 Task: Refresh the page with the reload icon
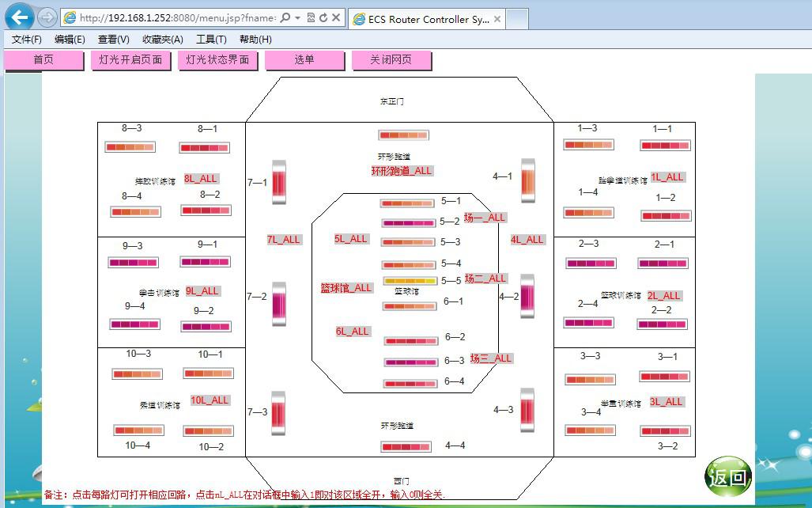click(x=323, y=17)
